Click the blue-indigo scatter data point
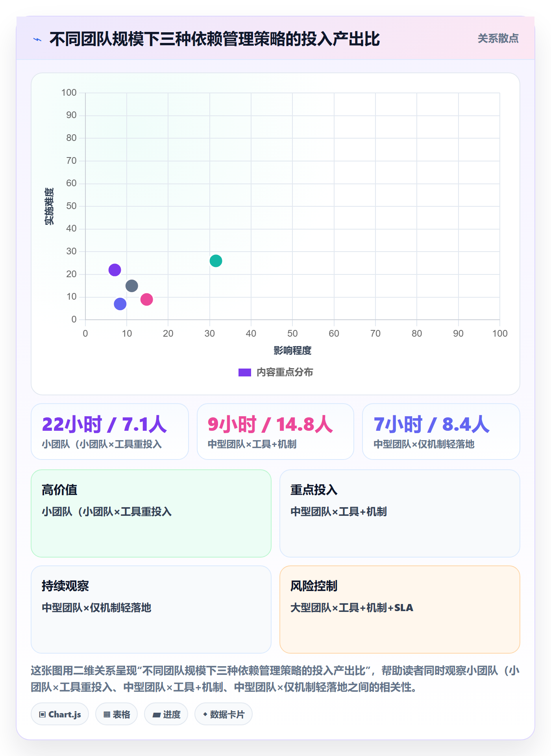 [x=120, y=304]
